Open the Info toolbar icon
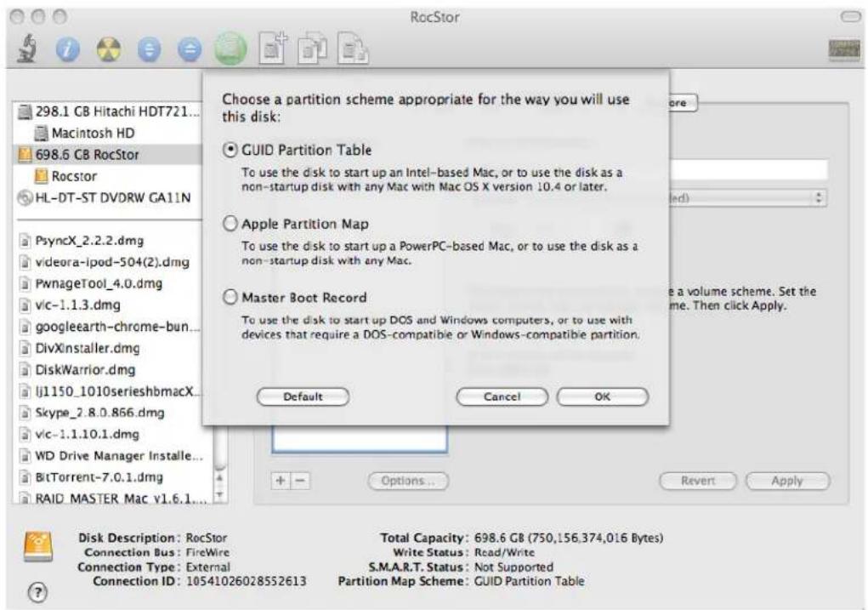This screenshot has height=610, width=868. (x=67, y=50)
